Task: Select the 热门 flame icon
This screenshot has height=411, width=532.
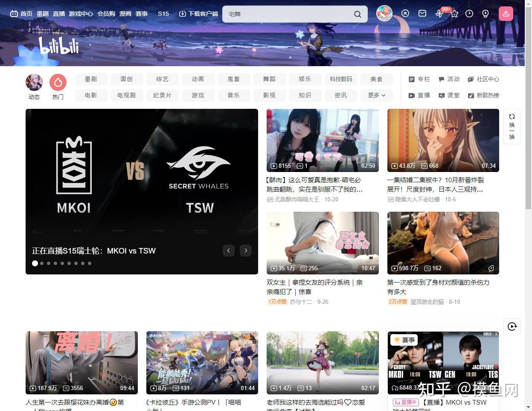Action: click(58, 82)
